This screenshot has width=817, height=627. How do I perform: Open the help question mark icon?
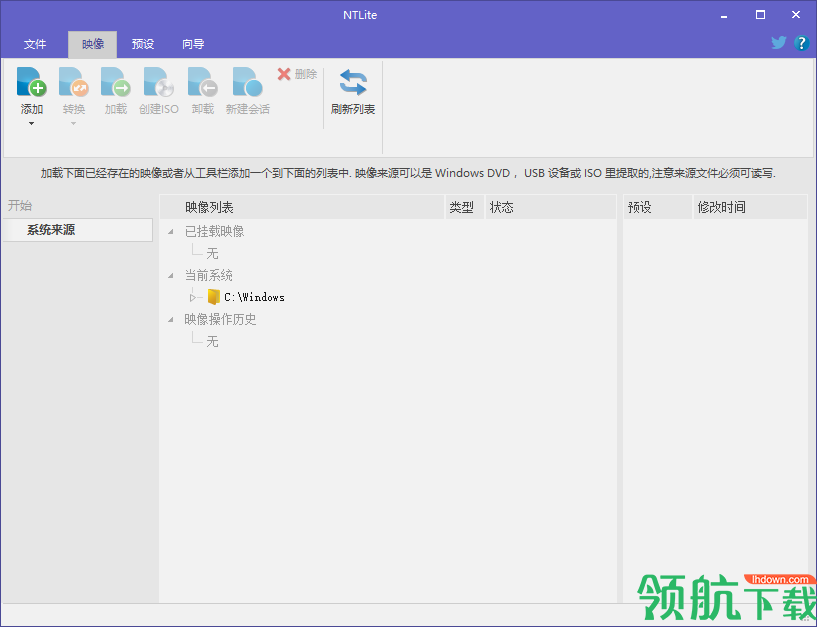pos(801,43)
